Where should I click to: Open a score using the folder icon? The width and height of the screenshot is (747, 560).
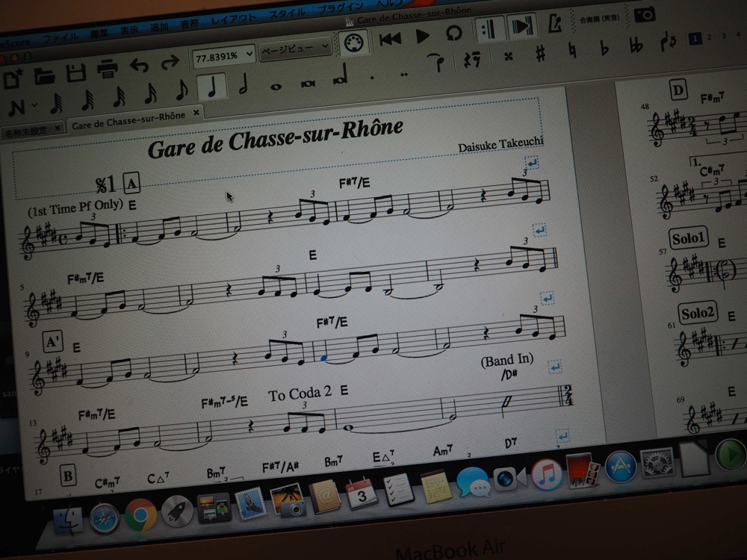(x=44, y=75)
